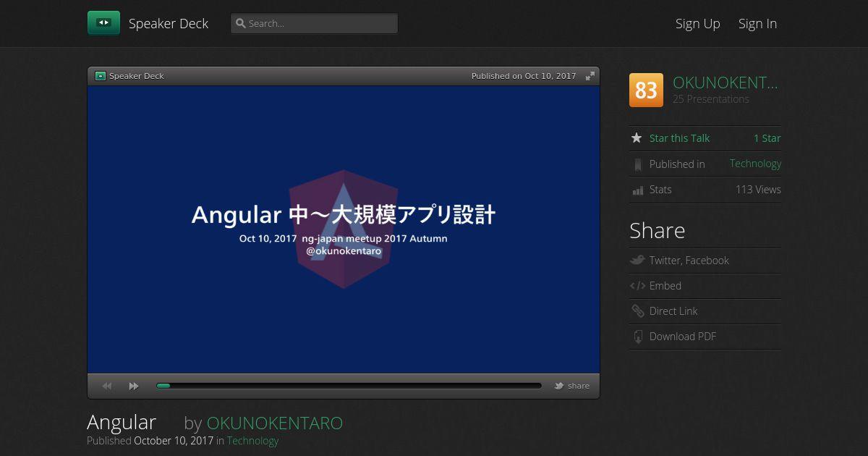Open the Direct Link option
The height and width of the screenshot is (456, 868).
click(x=673, y=311)
